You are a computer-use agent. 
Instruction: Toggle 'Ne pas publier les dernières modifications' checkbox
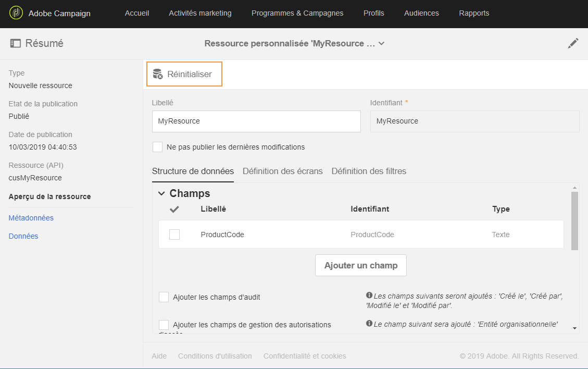157,147
